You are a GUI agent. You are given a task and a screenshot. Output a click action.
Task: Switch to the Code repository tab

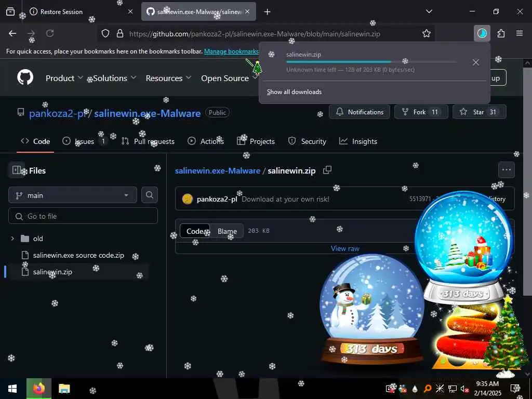click(x=35, y=141)
